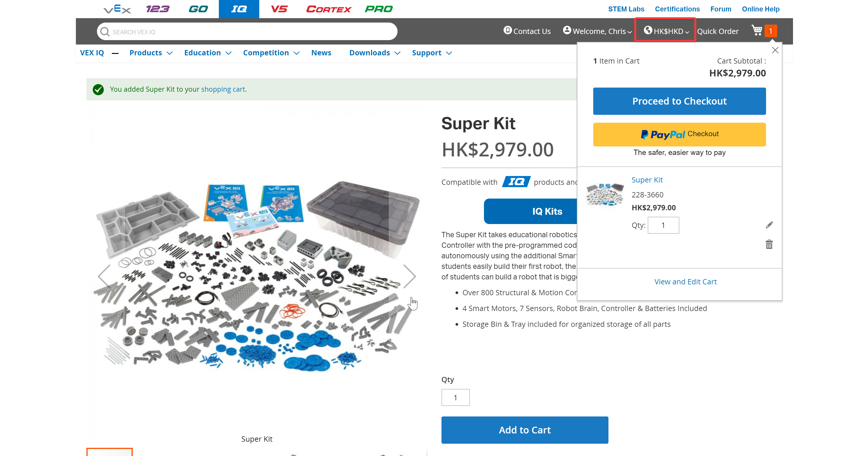Open the News menu item
The height and width of the screenshot is (456, 868).
[321, 52]
